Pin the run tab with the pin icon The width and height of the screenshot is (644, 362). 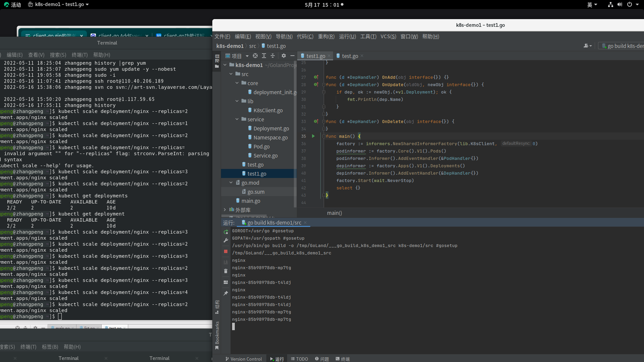pyautogui.click(x=226, y=293)
